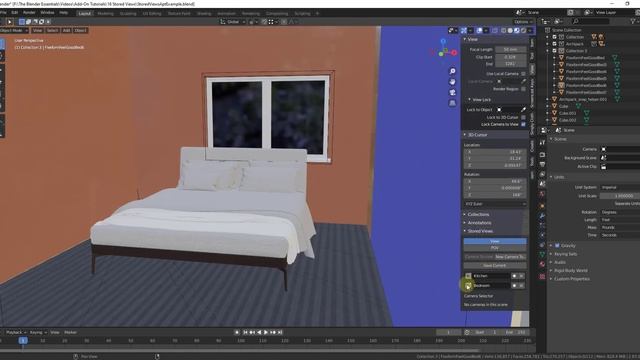
Task: Click the pan hand viewport icon
Action: click(452, 82)
